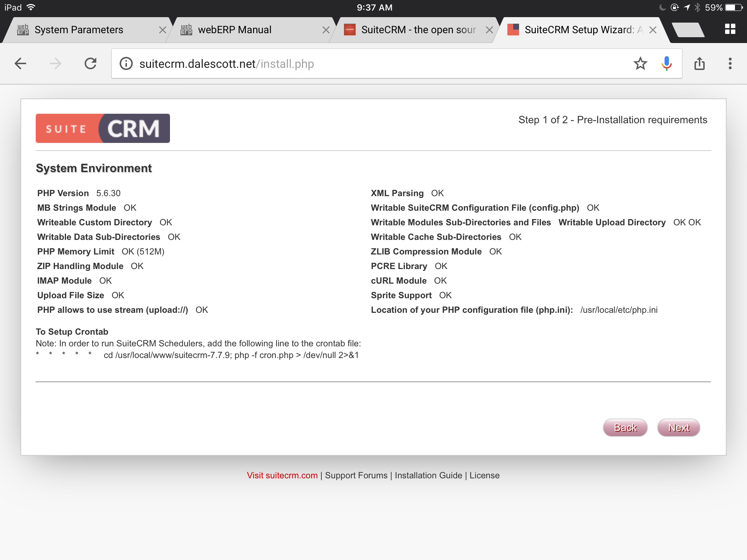Close the System Parameters tab
The image size is (747, 560).
(x=163, y=30)
